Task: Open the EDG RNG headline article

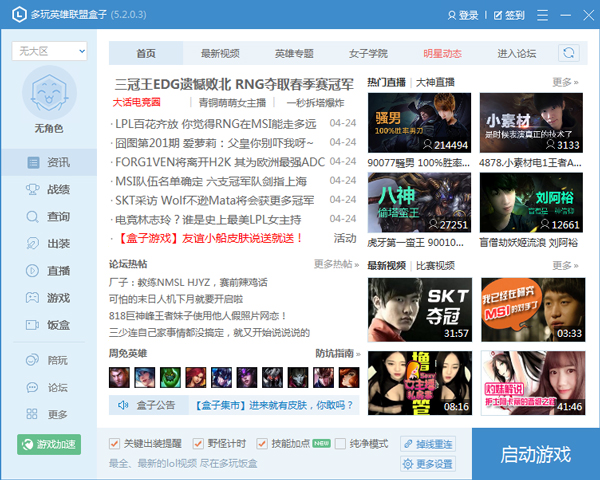Action: (234, 84)
